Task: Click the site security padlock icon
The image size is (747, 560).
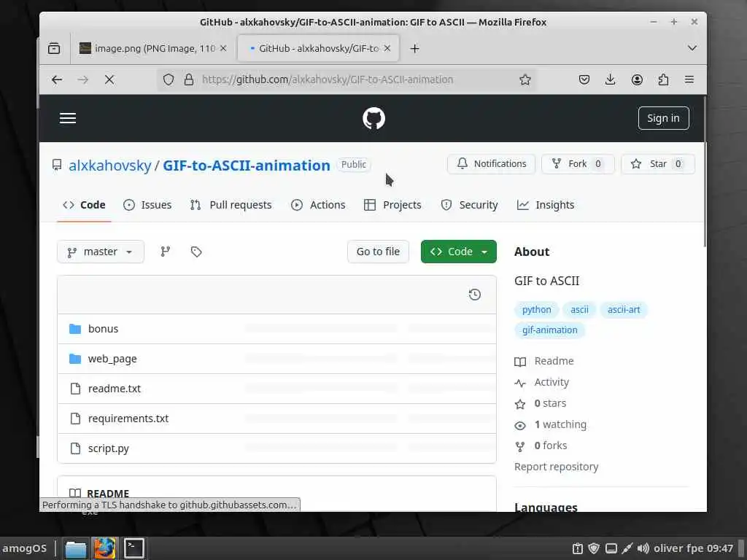Action: [x=189, y=79]
